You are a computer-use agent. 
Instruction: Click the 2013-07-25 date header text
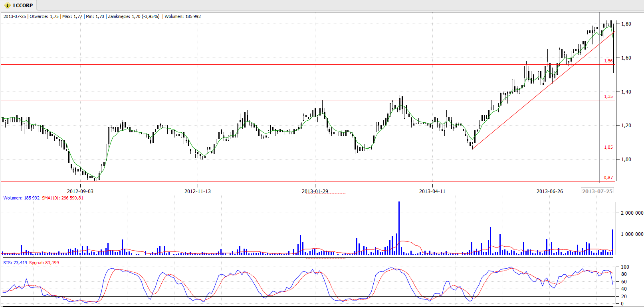[15, 16]
